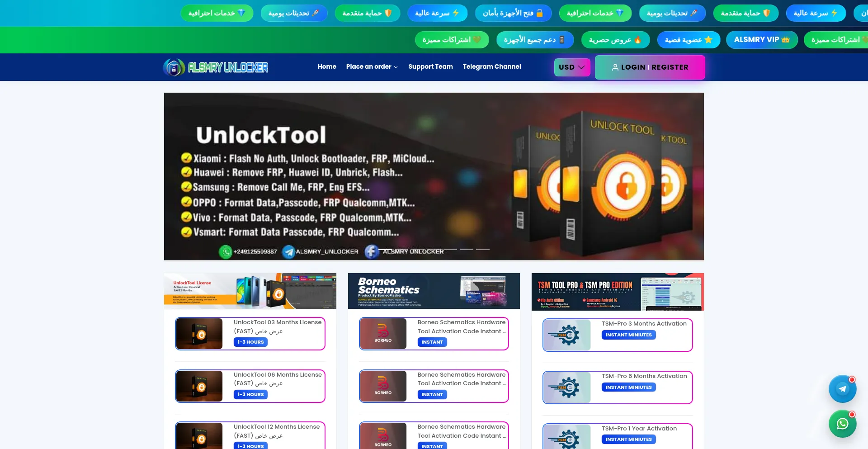Expand the Place an order menu
The height and width of the screenshot is (449, 868).
pos(372,66)
